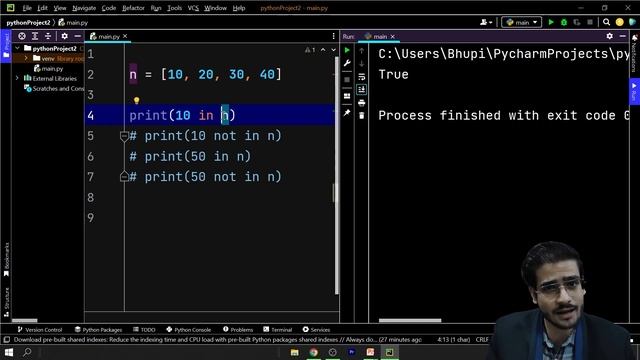The height and width of the screenshot is (360, 640).
Task: Toggle Structure tool window stripe
Action: point(6,302)
